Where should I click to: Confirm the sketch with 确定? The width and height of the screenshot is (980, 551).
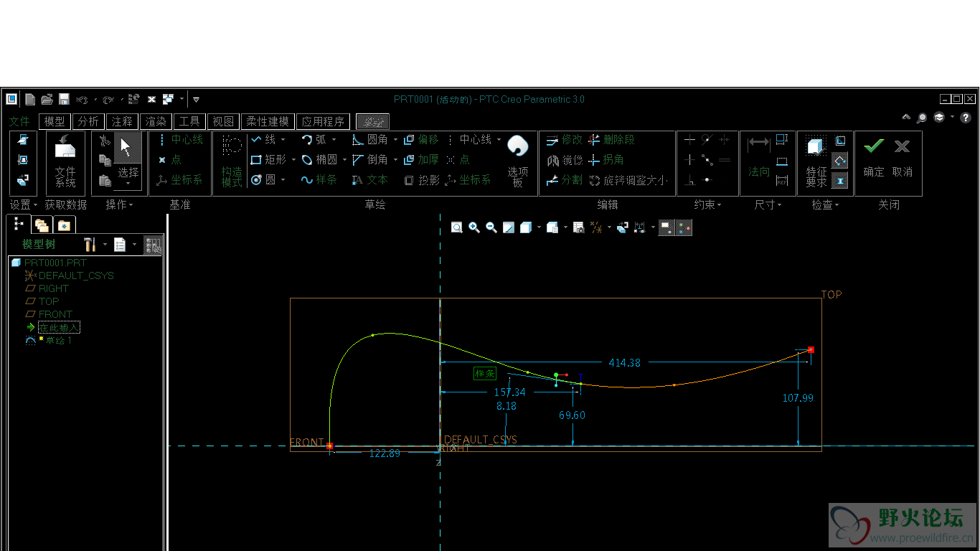(x=874, y=157)
